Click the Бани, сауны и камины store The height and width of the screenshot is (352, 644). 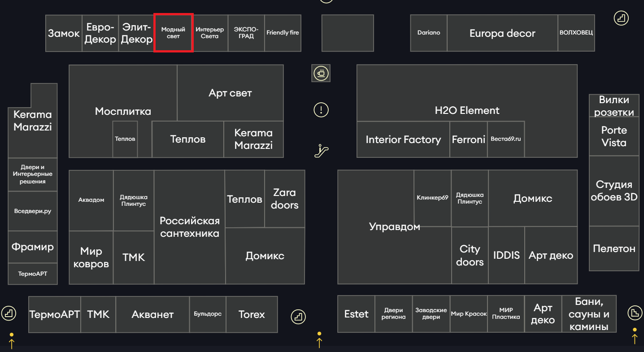589,314
